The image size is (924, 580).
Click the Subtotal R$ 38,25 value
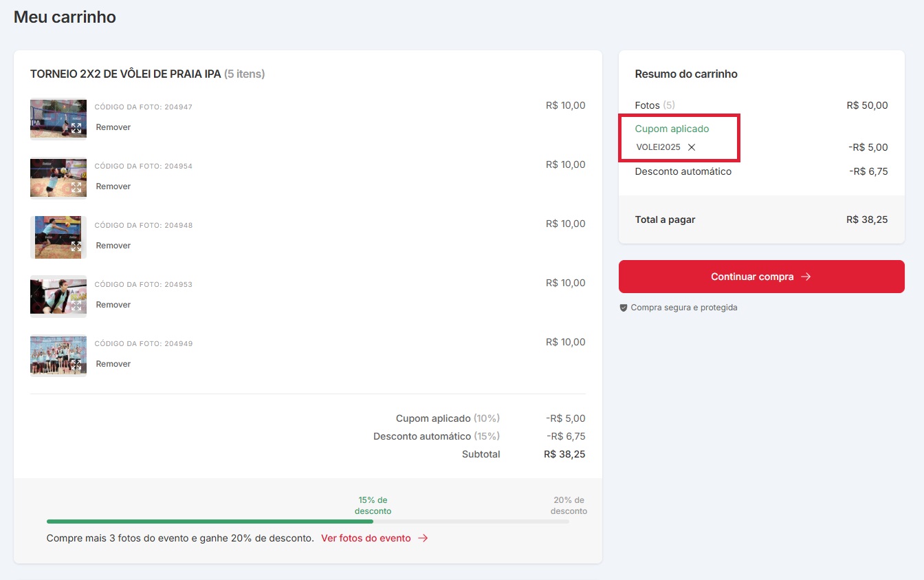pyautogui.click(x=564, y=454)
